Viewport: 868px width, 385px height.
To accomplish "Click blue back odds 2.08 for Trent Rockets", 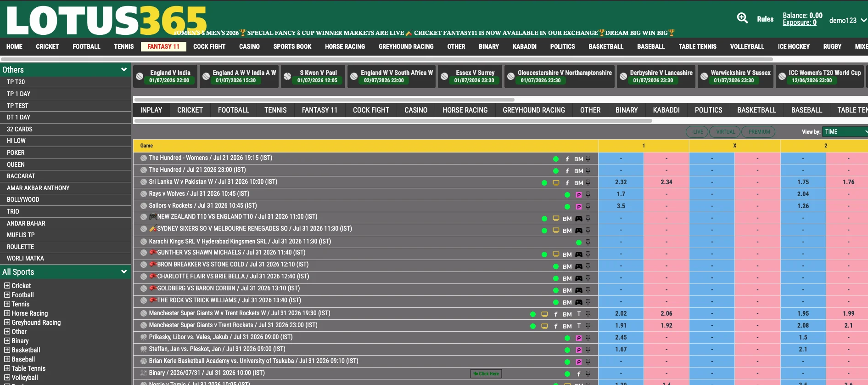I will (x=803, y=326).
